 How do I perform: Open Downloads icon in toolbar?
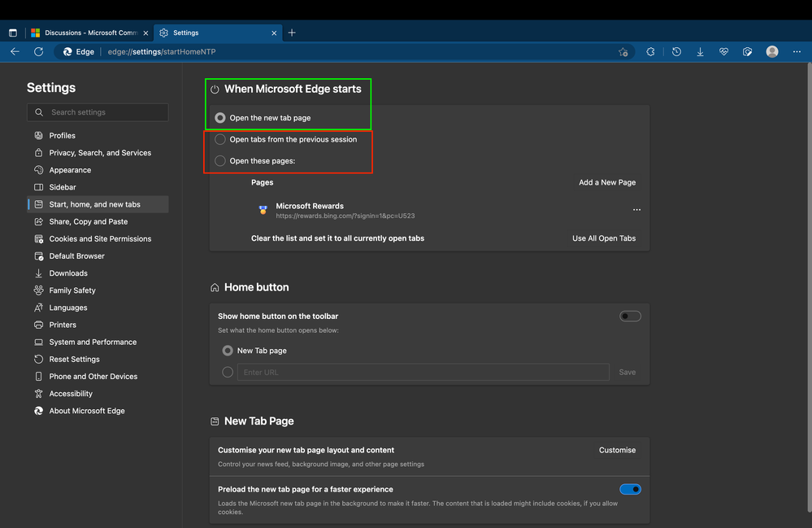(x=700, y=52)
